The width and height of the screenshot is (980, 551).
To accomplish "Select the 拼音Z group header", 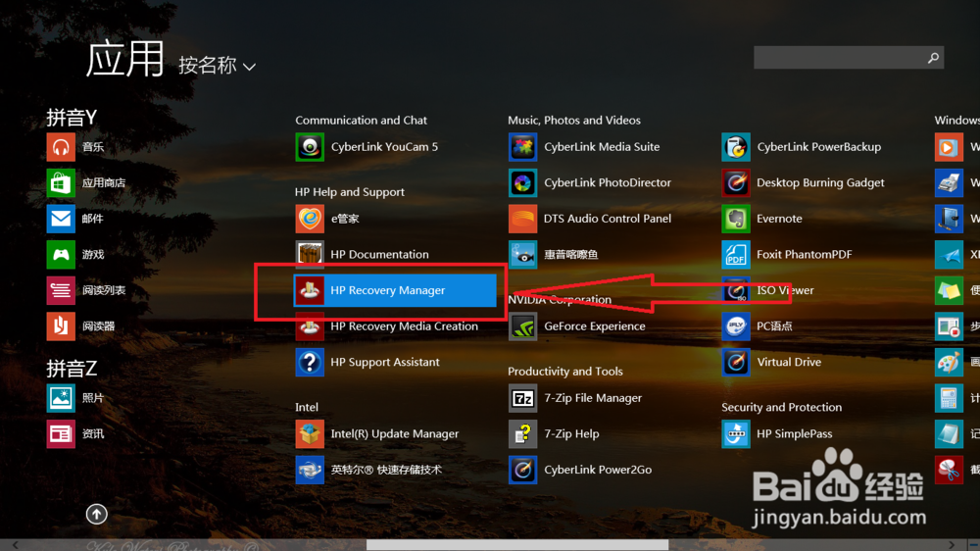I will [72, 369].
